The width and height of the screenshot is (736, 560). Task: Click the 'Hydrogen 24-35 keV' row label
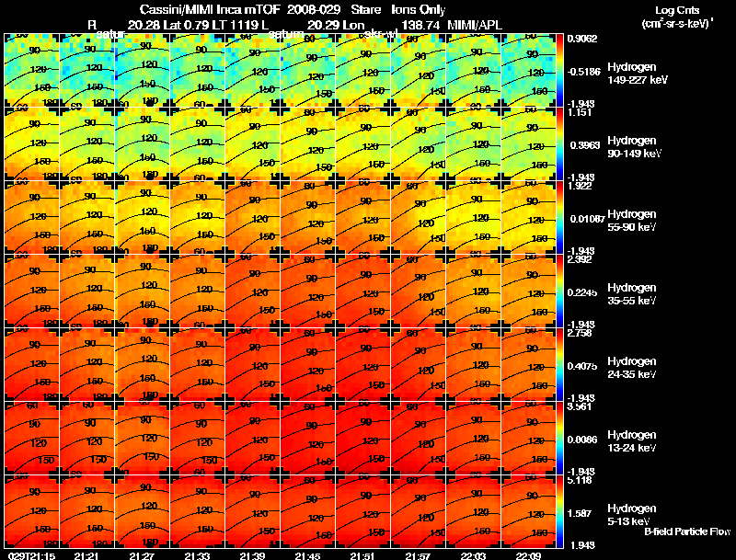tap(632, 368)
